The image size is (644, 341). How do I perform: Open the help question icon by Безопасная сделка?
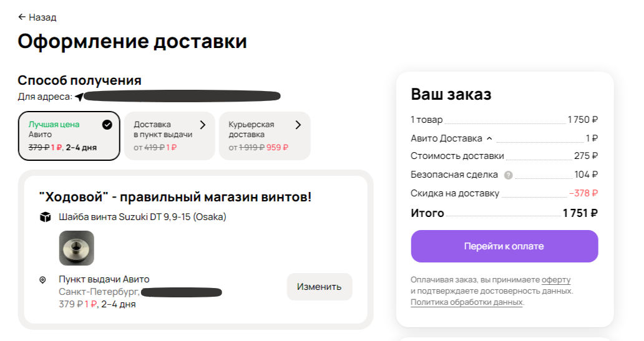[x=509, y=175]
